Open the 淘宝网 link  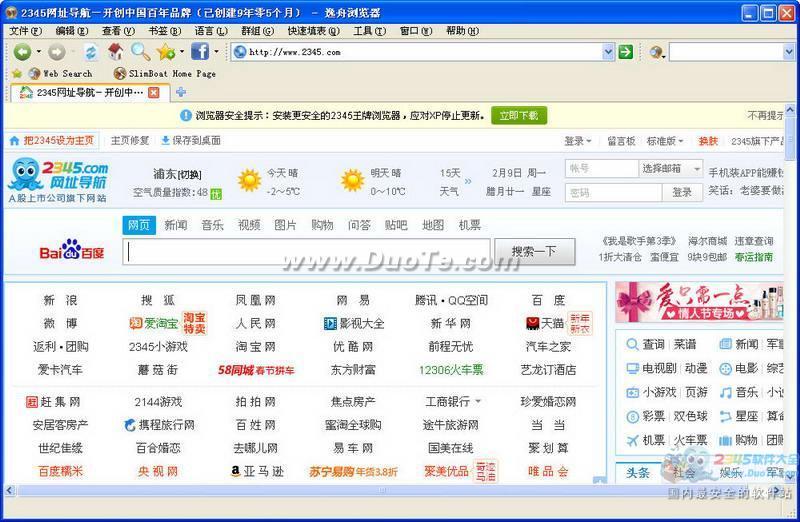click(256, 346)
